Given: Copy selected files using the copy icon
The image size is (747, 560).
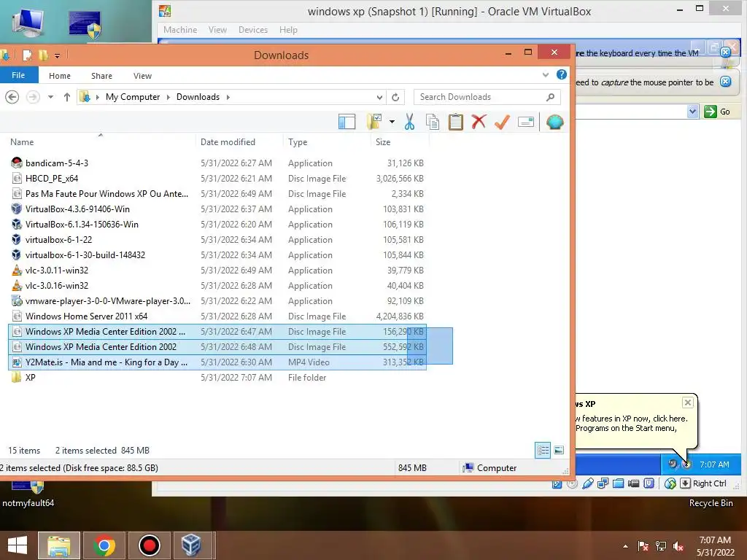Looking at the screenshot, I should (x=433, y=122).
